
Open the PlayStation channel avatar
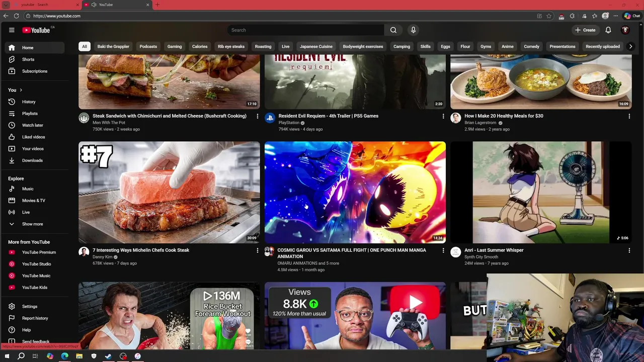coord(270,118)
